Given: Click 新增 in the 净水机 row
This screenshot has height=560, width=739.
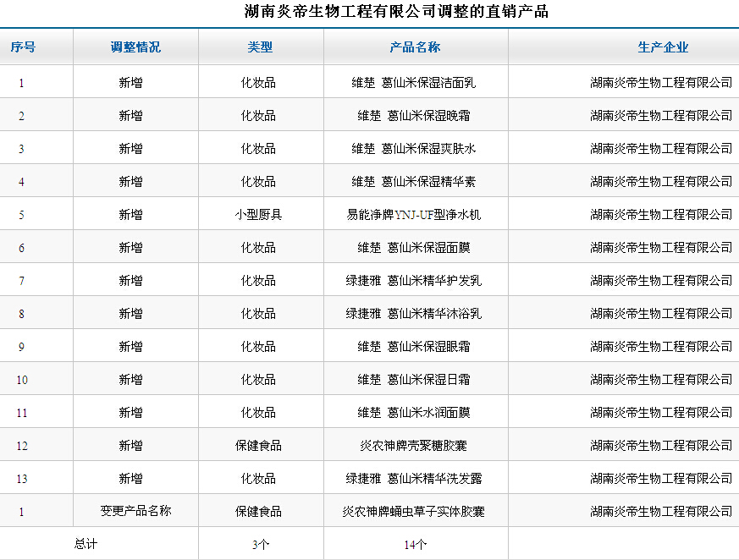Looking at the screenshot, I should [x=130, y=215].
